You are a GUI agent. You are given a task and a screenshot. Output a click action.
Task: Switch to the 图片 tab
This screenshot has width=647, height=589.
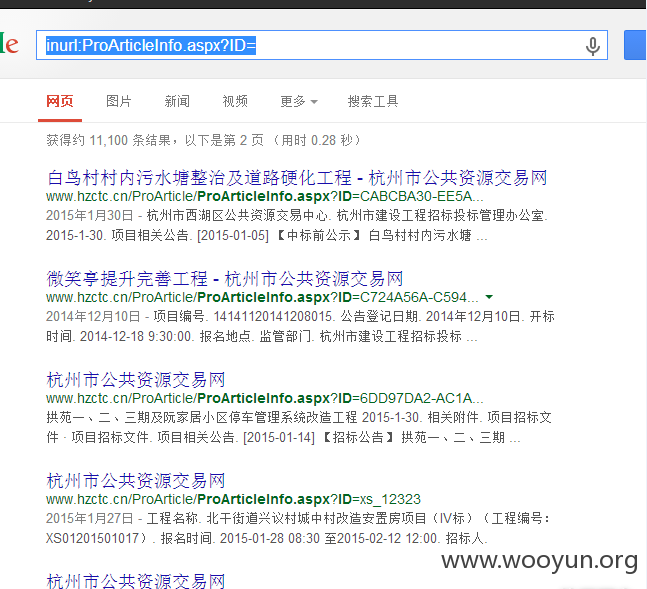coord(119,101)
